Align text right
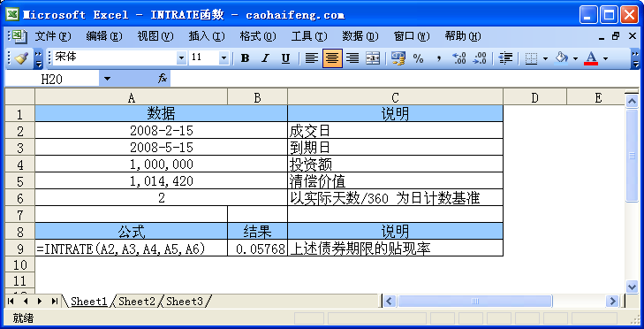The height and width of the screenshot is (329, 644). (x=352, y=58)
